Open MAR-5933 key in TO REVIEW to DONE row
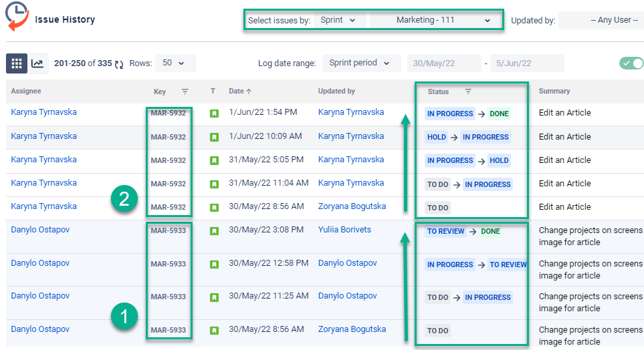Image resolution: width=644 pixels, height=350 pixels. coord(168,230)
